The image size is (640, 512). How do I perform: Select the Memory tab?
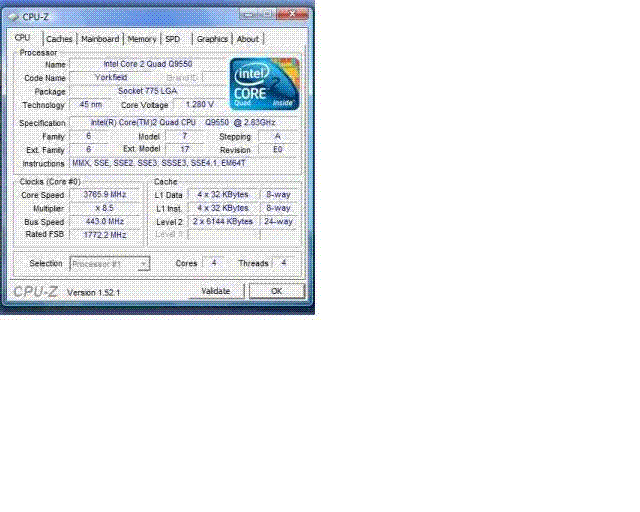(x=142, y=39)
